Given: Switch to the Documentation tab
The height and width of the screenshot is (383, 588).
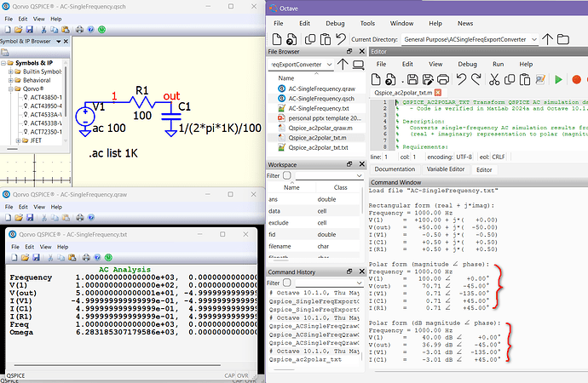Looking at the screenshot, I should [x=395, y=169].
